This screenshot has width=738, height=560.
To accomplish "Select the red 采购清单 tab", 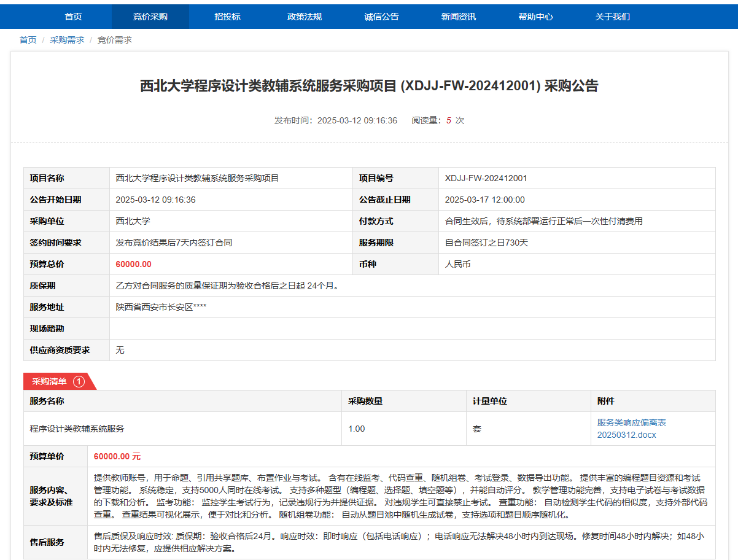I will tap(50, 381).
